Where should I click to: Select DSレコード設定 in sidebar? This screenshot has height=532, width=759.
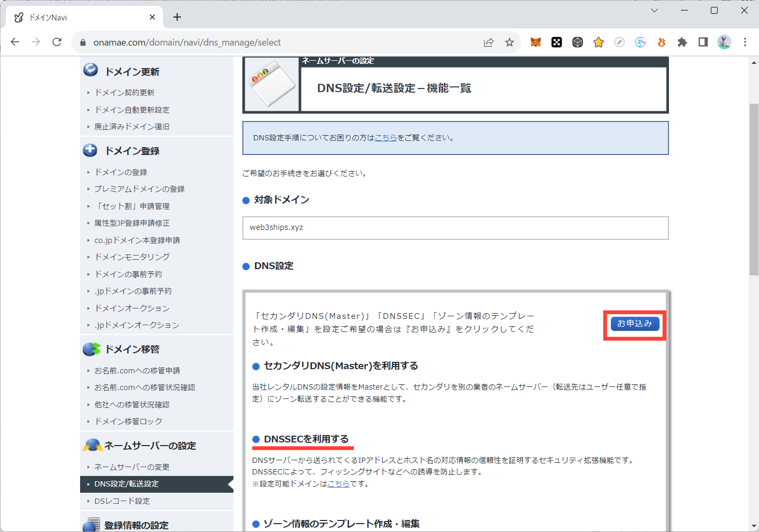122,501
